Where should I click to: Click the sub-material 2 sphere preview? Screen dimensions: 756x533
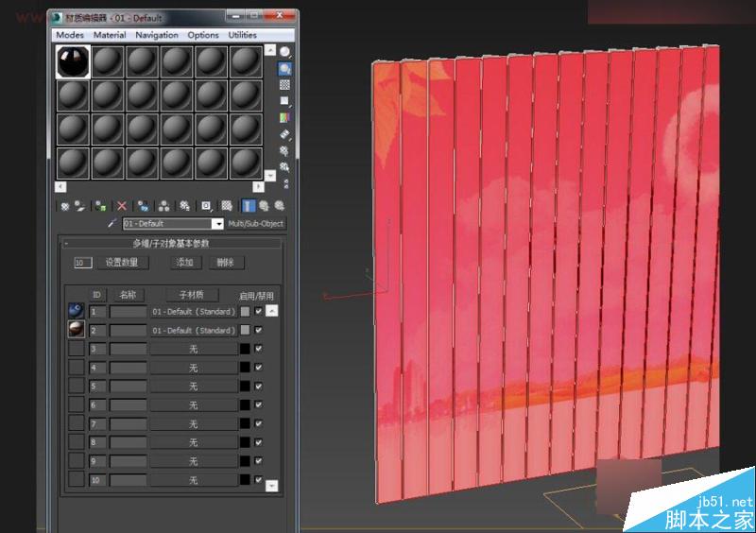coord(77,329)
